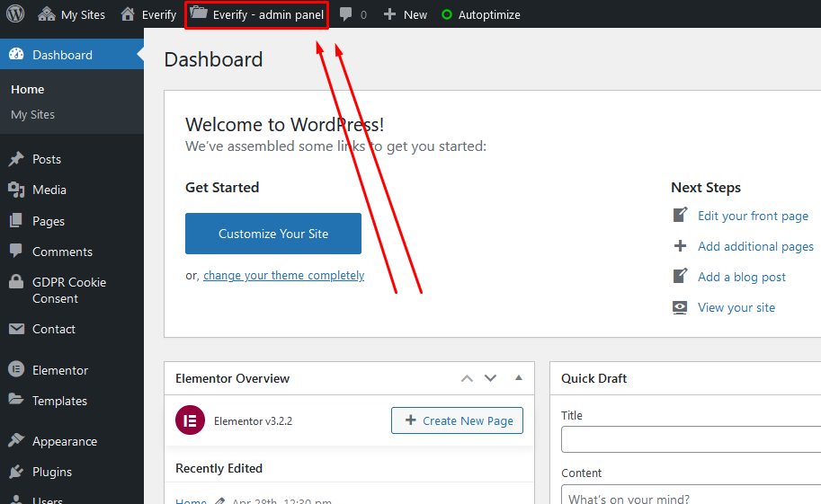Open Add a blog post link
Screen dimensions: 821x504
[741, 277]
